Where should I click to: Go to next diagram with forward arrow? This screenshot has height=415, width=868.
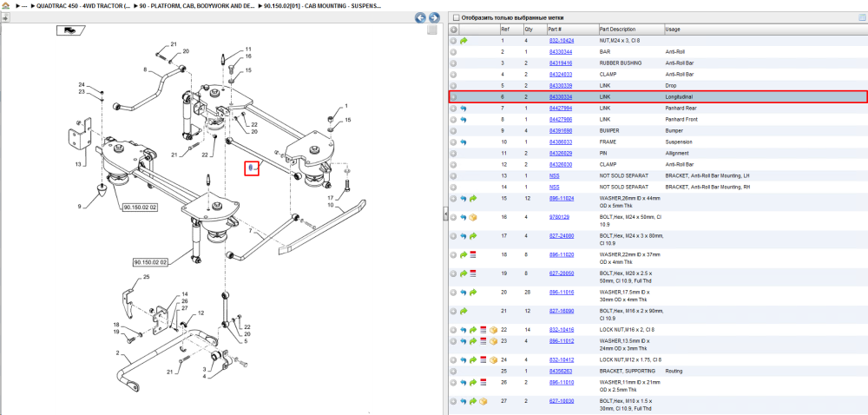pyautogui.click(x=434, y=17)
